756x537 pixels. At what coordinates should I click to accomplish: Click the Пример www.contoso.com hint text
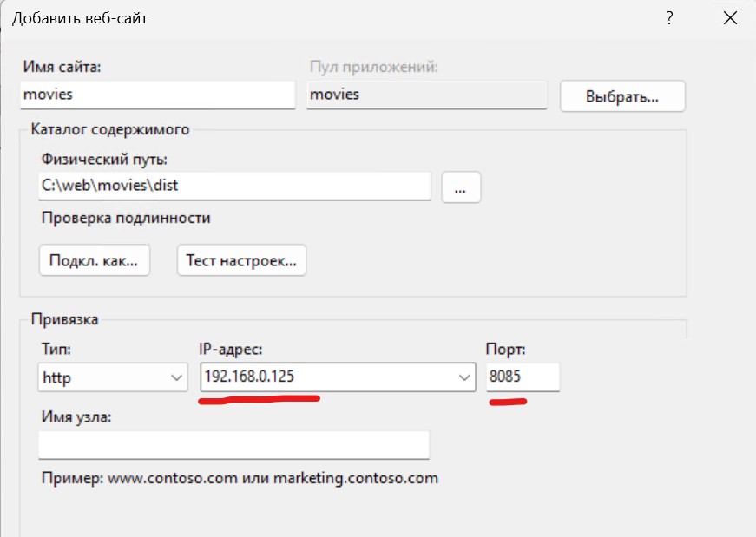point(240,478)
